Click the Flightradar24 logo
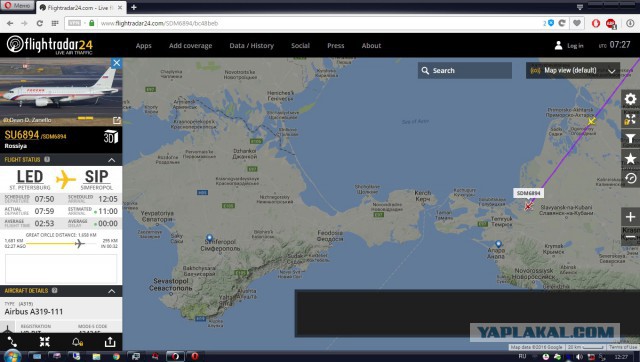This screenshot has height=362, width=640. click(x=50, y=45)
